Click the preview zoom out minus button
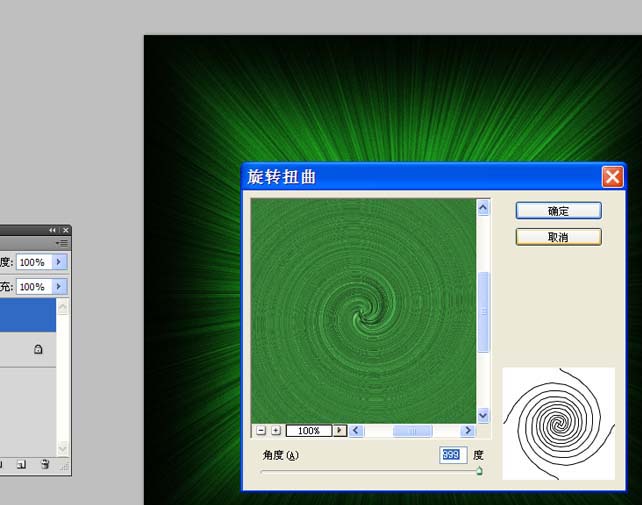 pyautogui.click(x=261, y=430)
